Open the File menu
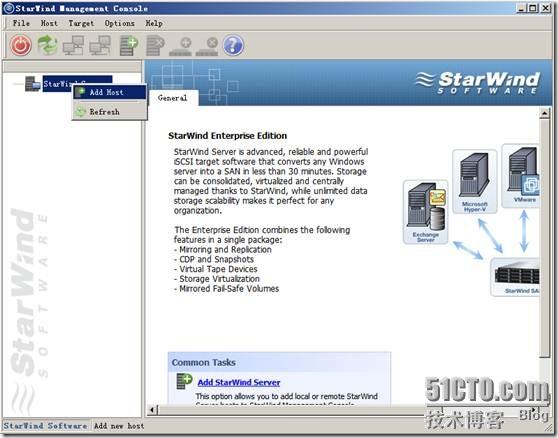The width and height of the screenshot is (558, 438). (21, 23)
